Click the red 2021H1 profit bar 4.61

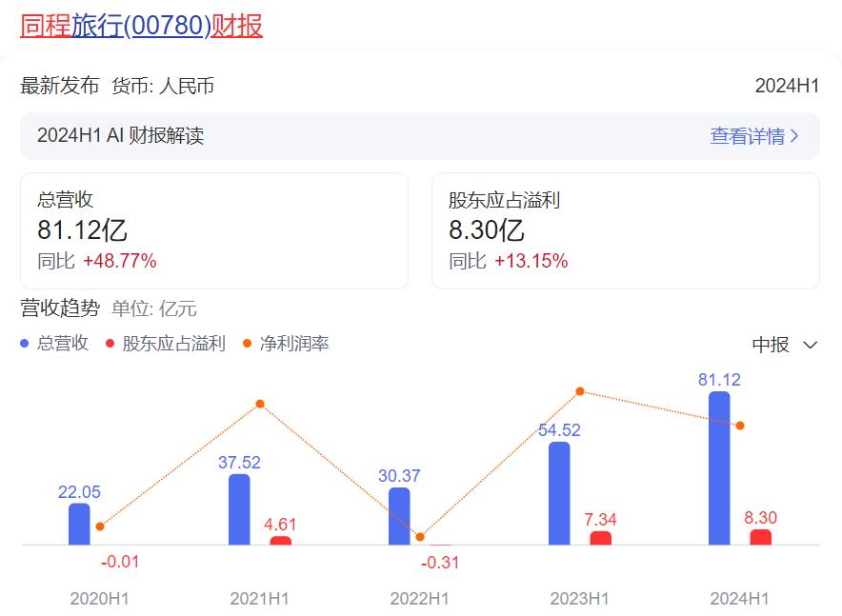280,541
